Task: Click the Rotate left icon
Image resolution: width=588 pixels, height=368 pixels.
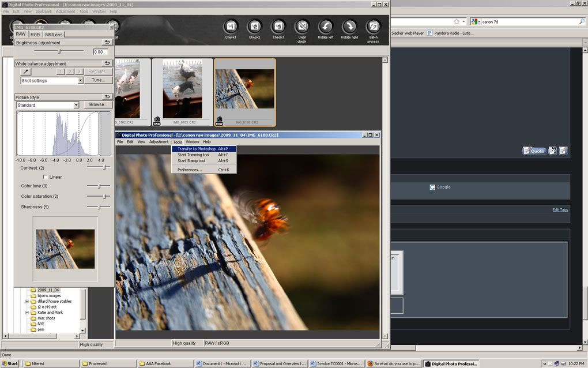Action: pos(326,27)
